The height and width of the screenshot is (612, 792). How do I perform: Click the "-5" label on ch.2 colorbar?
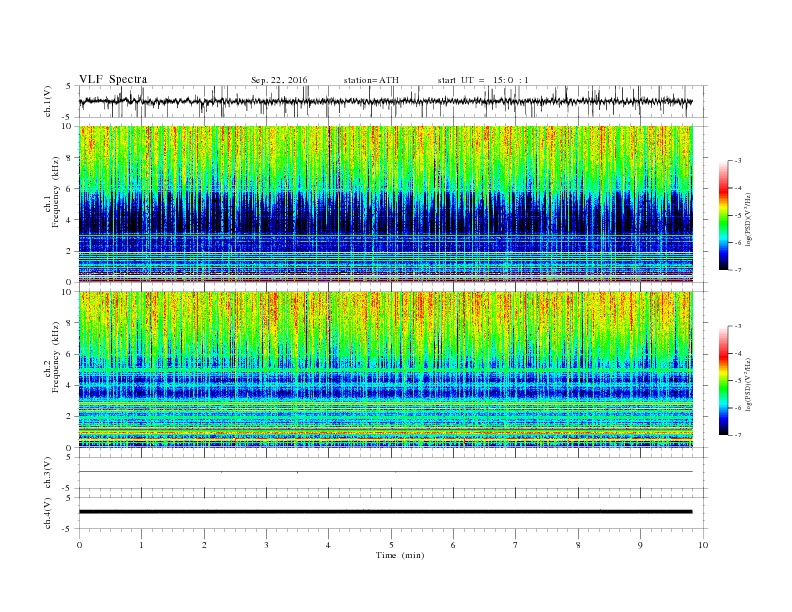(x=737, y=380)
